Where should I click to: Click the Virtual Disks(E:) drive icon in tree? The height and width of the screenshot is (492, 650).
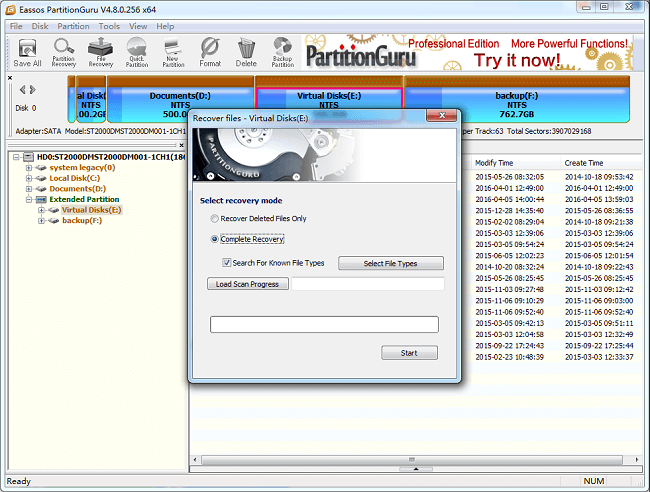pos(53,210)
